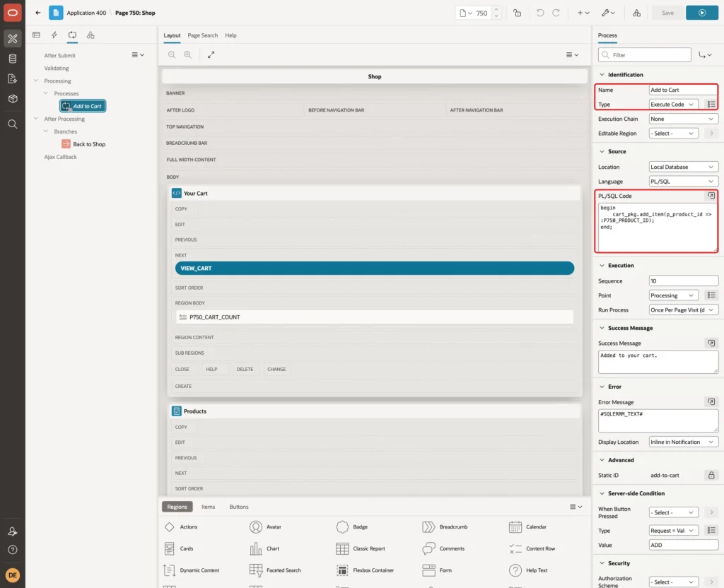Open the sidebar search icon
This screenshot has height=588, width=724.
point(13,124)
